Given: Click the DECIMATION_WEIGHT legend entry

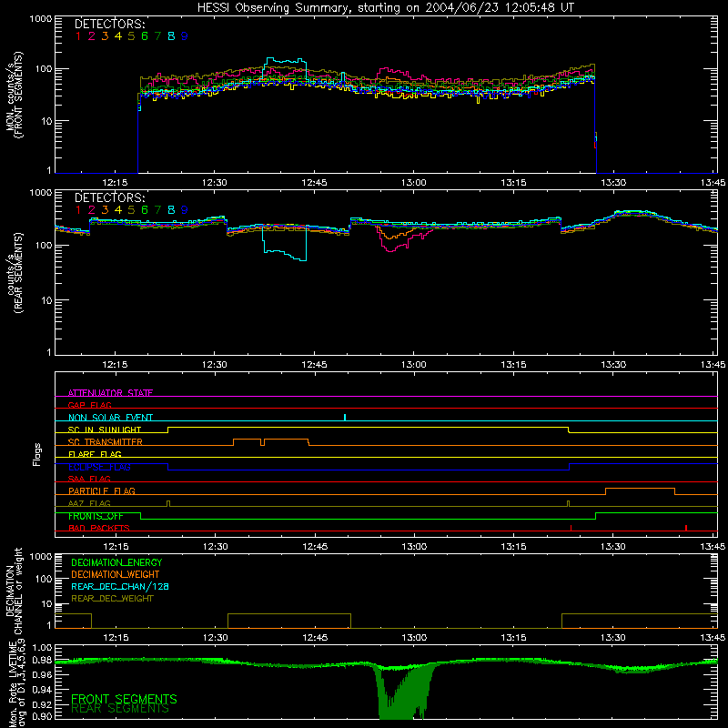Looking at the screenshot, I should (116, 574).
